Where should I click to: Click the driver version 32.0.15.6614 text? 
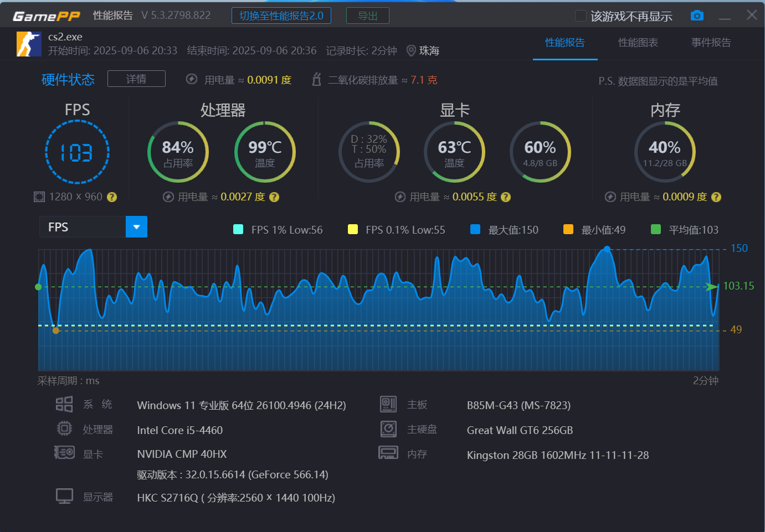(233, 474)
